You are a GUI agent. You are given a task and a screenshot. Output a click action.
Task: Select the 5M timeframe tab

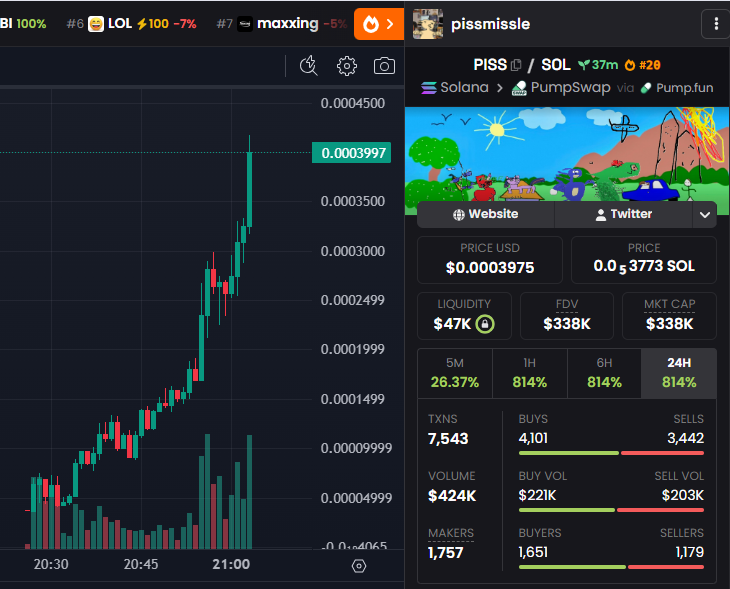click(455, 373)
